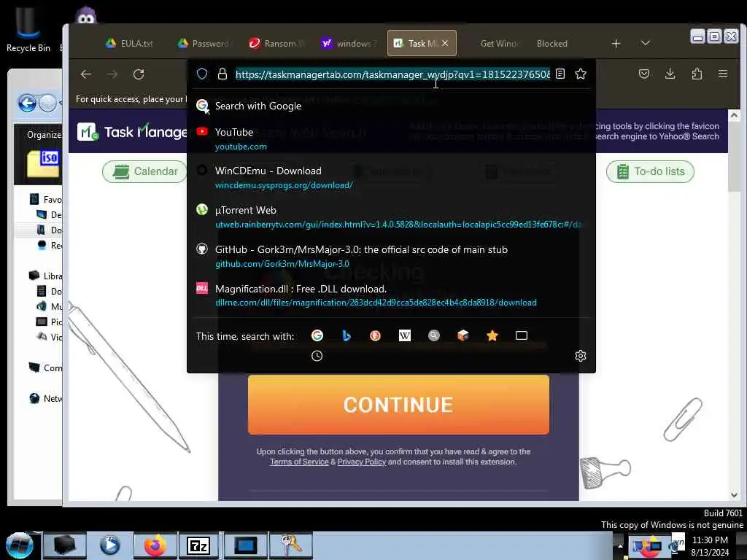Toggle reader view icon in address bar
747x560 pixels.
coord(560,74)
